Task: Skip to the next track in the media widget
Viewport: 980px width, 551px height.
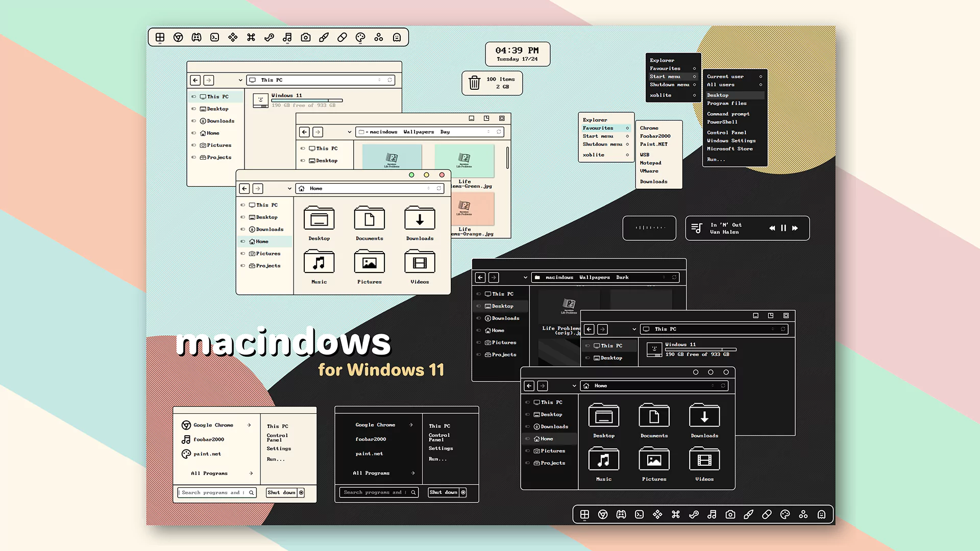Action: (x=795, y=228)
